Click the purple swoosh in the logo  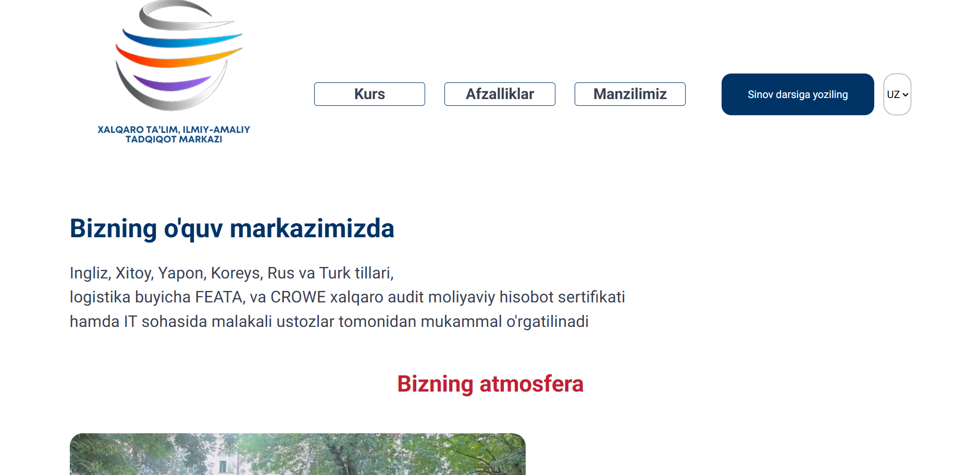click(x=171, y=84)
